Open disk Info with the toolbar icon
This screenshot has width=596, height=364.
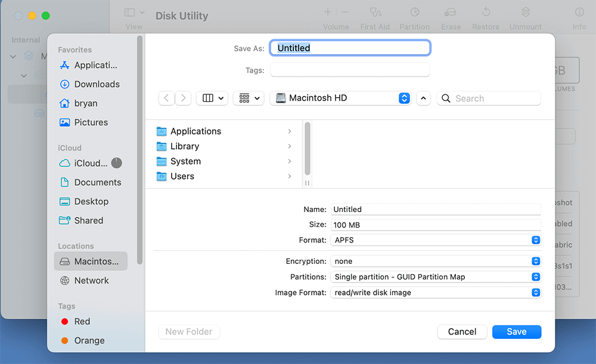click(578, 13)
